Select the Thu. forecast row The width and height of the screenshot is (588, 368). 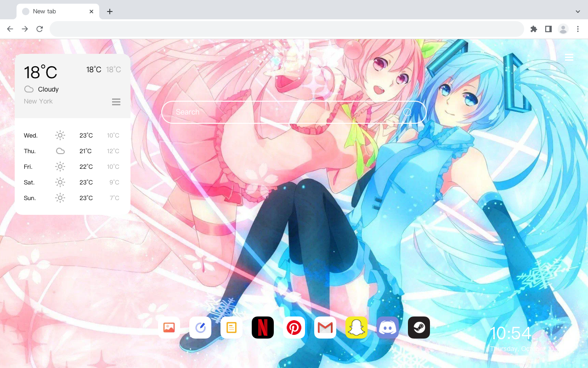pyautogui.click(x=72, y=151)
